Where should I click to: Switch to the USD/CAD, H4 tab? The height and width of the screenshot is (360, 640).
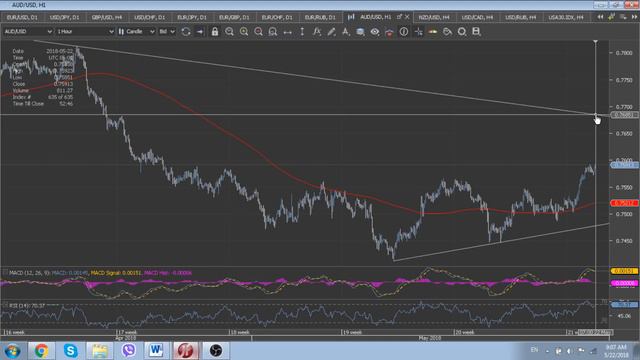(477, 17)
